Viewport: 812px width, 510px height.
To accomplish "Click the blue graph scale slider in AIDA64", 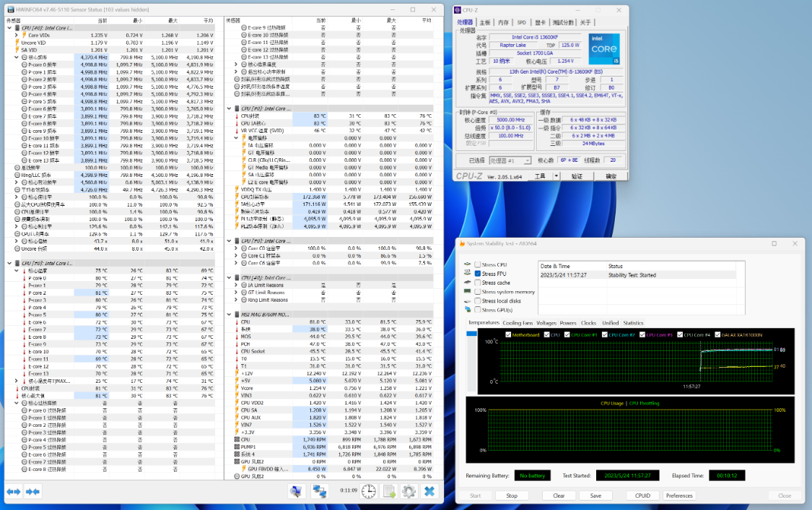I will [x=472, y=334].
